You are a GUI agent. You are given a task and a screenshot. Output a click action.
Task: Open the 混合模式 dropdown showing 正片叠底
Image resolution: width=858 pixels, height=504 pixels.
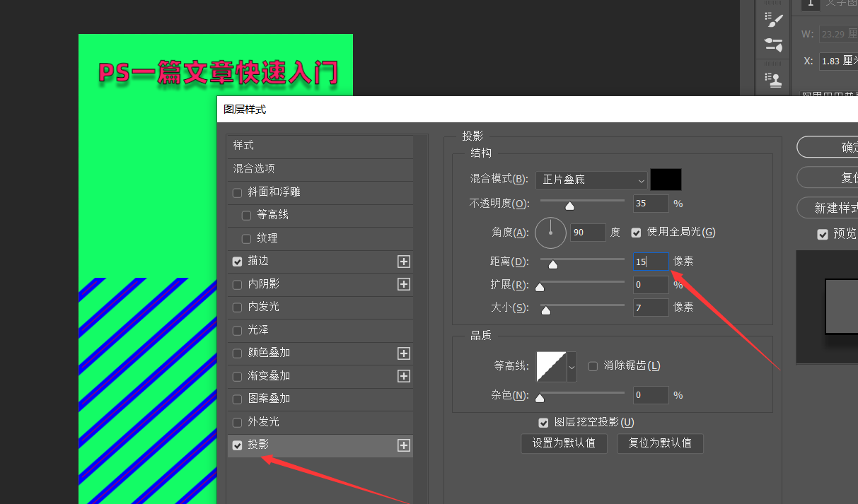pyautogui.click(x=591, y=180)
